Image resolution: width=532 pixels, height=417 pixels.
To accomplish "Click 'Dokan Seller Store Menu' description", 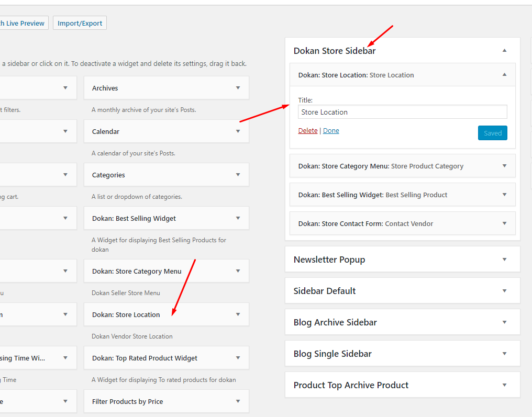I will tap(126, 293).
